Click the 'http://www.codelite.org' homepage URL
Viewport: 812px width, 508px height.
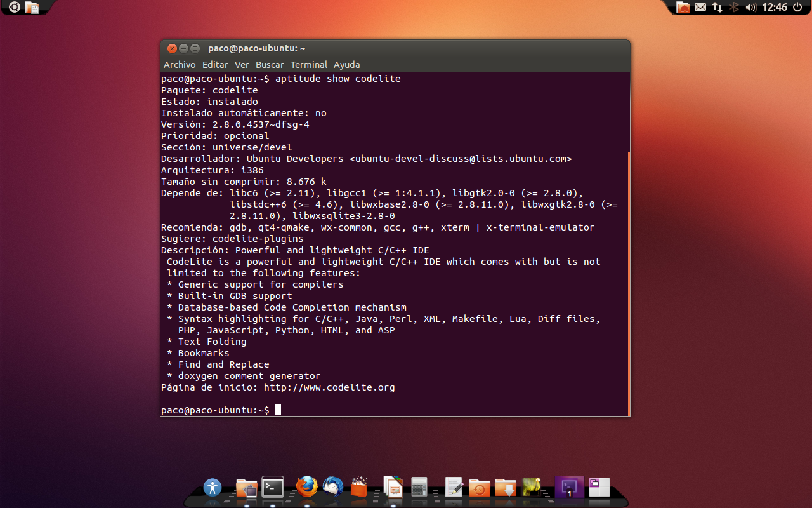tap(329, 387)
